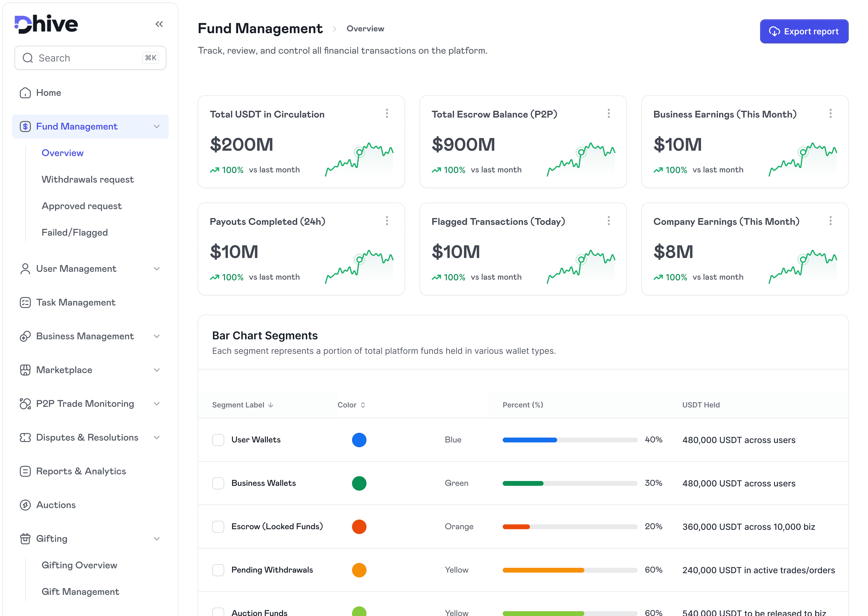Sort by Color column header
Screen dimensions: 868x616
pyautogui.click(x=351, y=405)
